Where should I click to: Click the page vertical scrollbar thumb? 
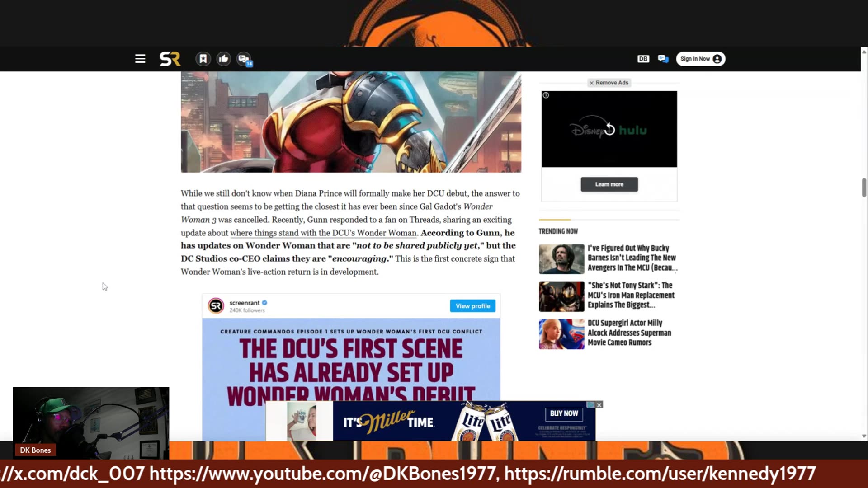[864, 188]
